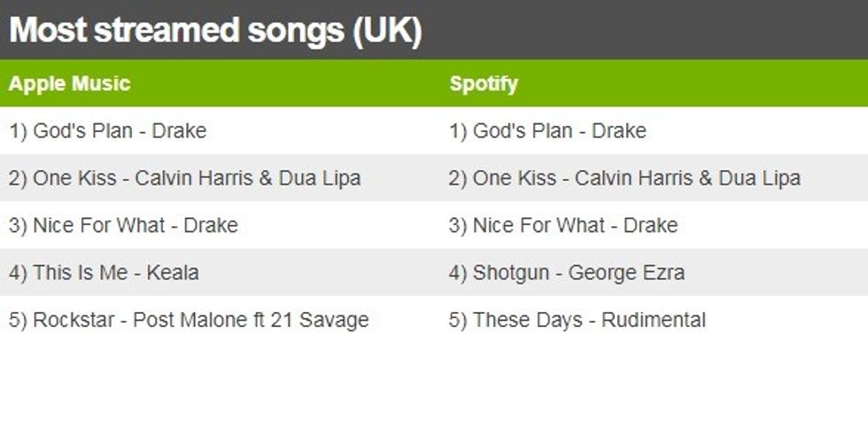The image size is (868, 421).
Task: Click 'Dua Lipa' in the Apple Music column
Action: coord(320,178)
